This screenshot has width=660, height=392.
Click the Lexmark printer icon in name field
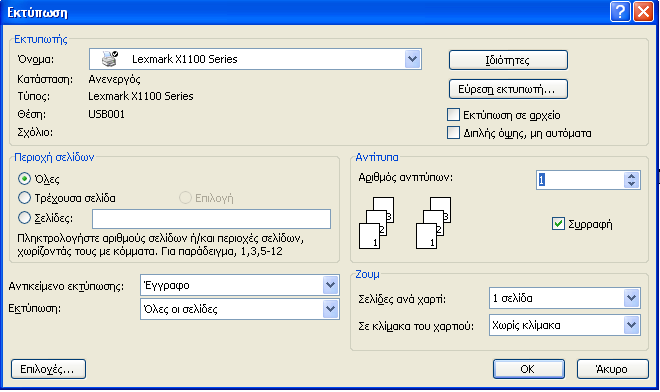pyautogui.click(x=110, y=59)
